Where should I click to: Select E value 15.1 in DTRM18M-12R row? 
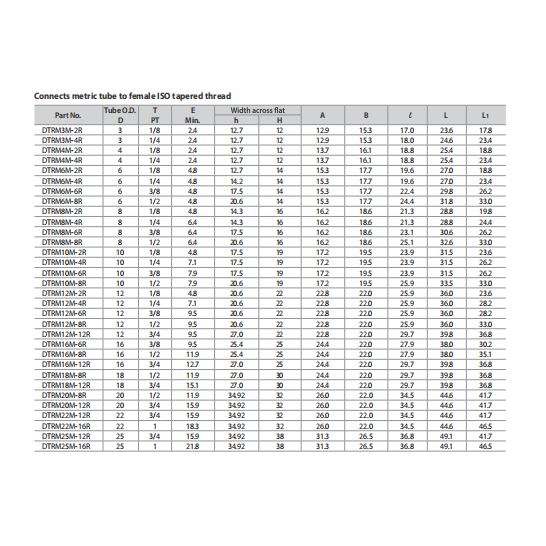(x=193, y=386)
